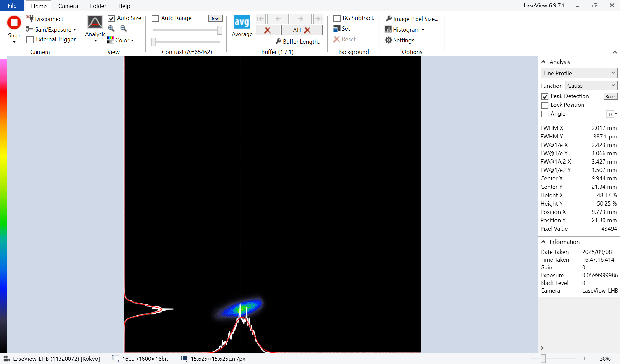Clear all buffer frames with ALL X

click(x=302, y=30)
